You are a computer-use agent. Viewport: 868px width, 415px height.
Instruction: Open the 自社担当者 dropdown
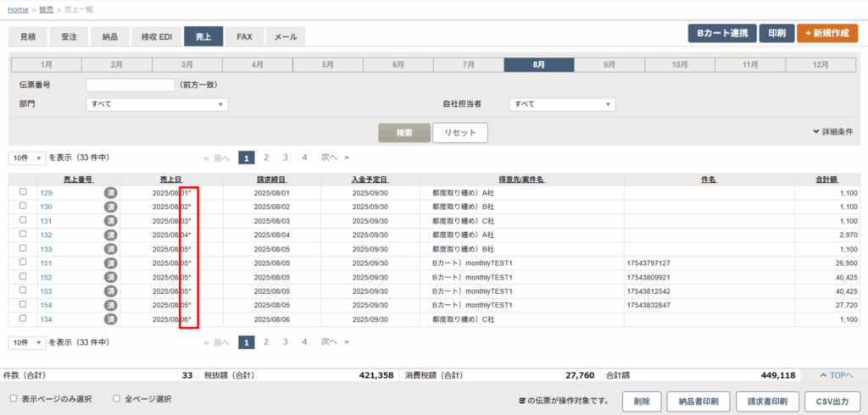(561, 104)
